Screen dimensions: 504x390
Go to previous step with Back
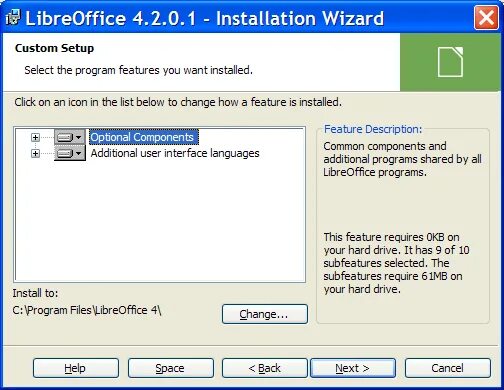[x=265, y=368]
